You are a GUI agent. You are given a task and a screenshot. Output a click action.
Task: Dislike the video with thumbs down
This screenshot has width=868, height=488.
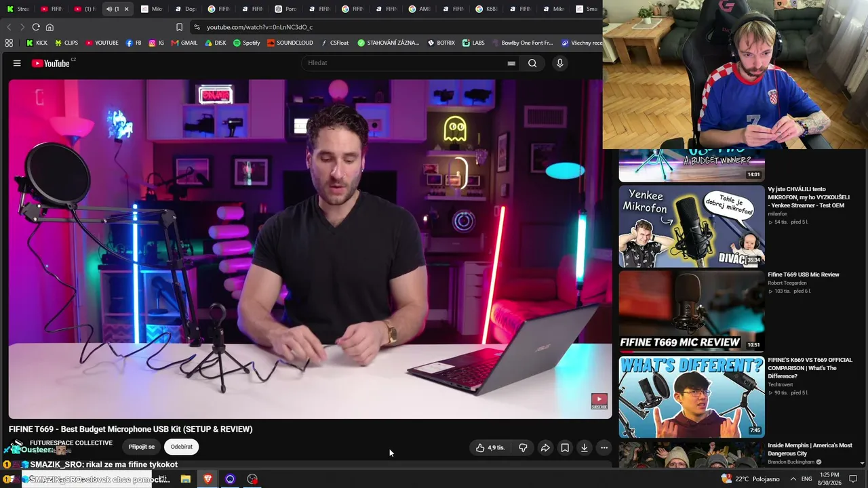click(523, 447)
